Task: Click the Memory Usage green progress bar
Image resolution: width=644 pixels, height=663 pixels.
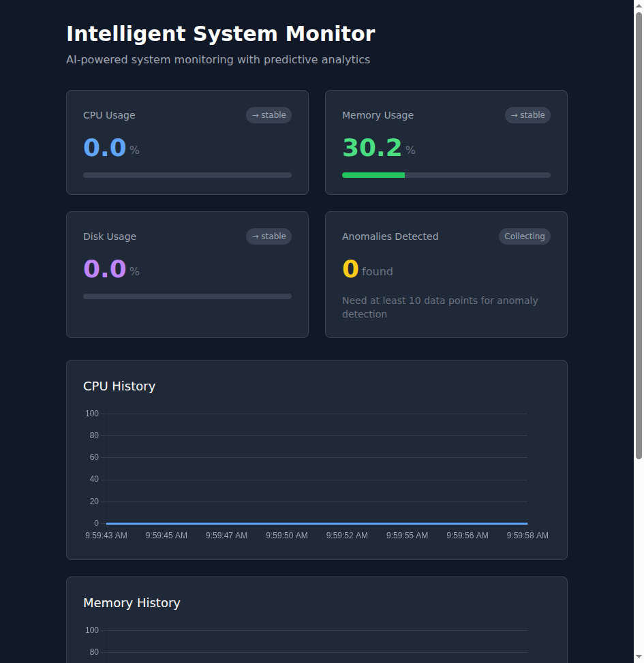Action: 373,174
